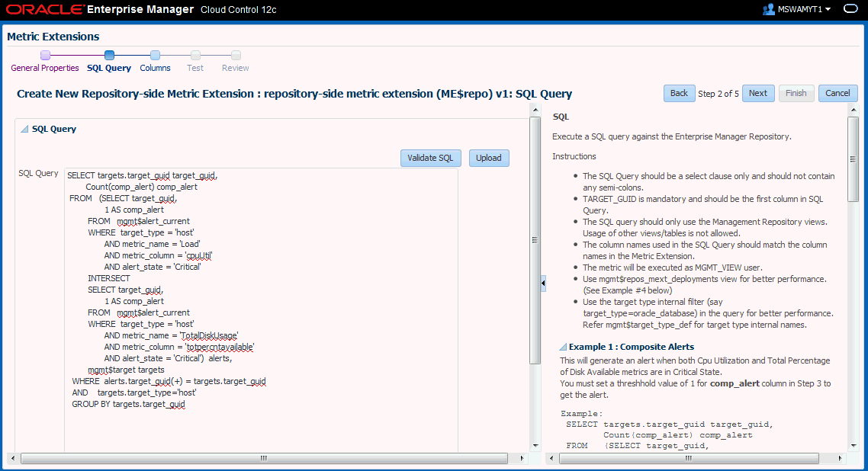Click left pane horizontal scroll right arrow
Image resolution: width=868 pixels, height=471 pixels.
coord(522,458)
